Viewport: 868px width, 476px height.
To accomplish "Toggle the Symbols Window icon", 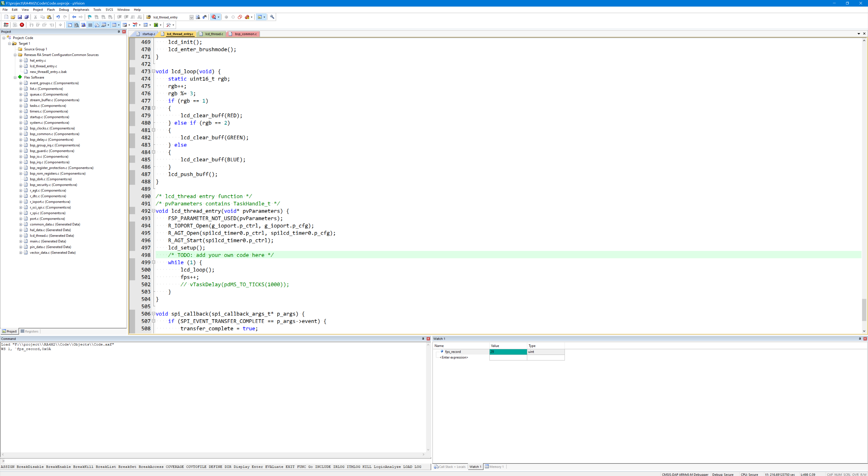I will [83, 25].
